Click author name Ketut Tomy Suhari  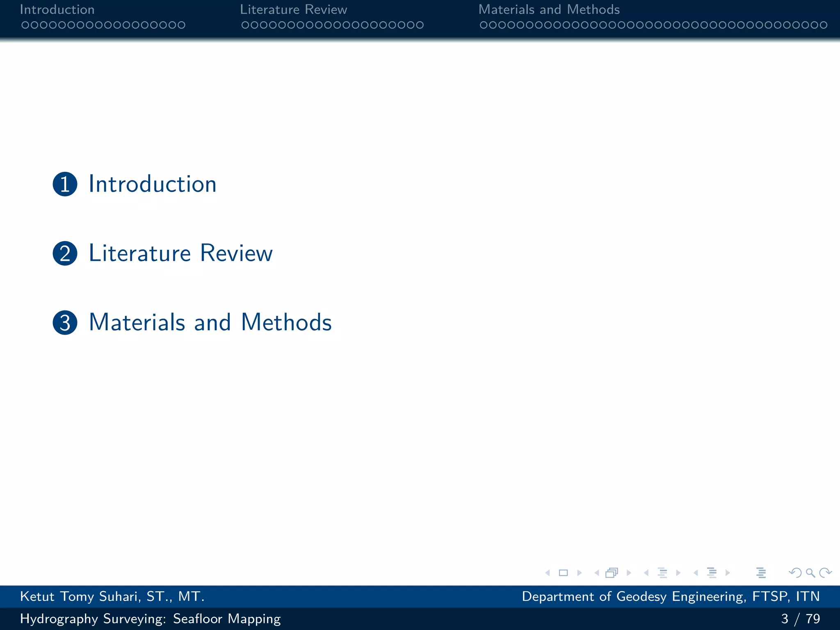coord(112,596)
